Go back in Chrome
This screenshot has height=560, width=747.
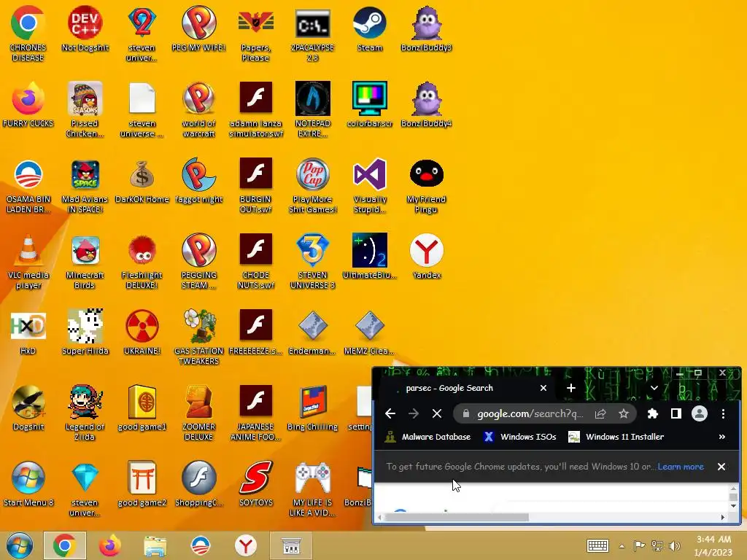click(390, 414)
